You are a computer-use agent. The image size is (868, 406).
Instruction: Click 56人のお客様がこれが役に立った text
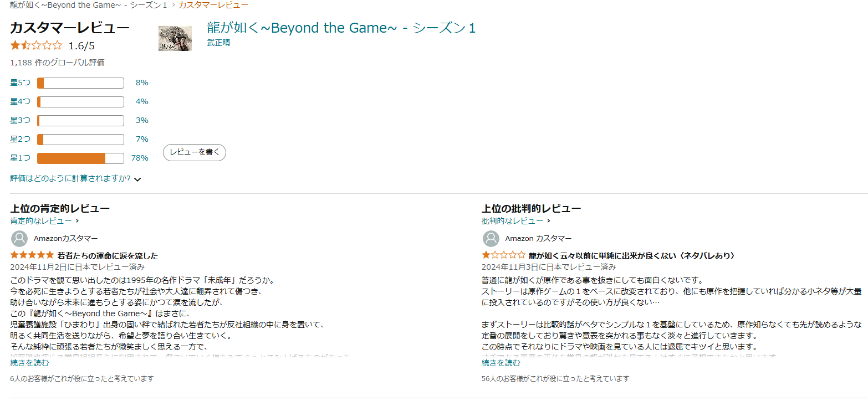(555, 379)
